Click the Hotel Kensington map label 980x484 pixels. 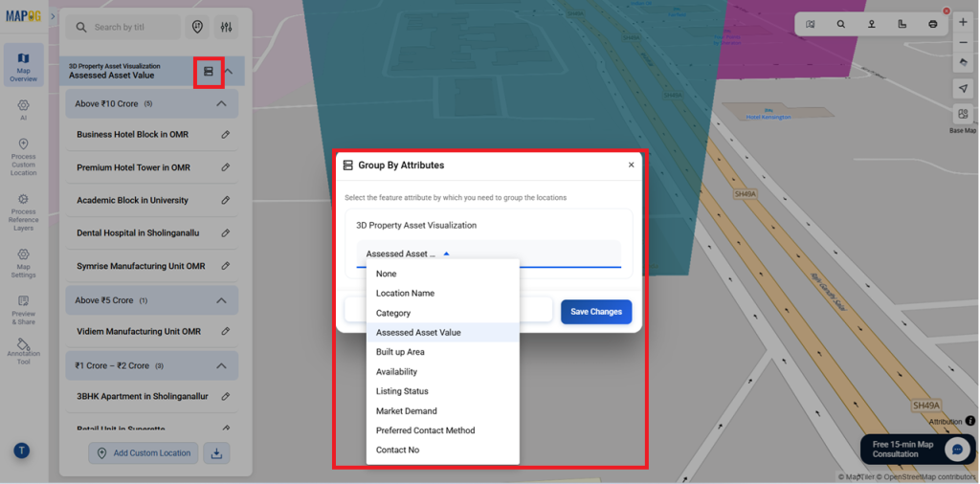click(768, 117)
